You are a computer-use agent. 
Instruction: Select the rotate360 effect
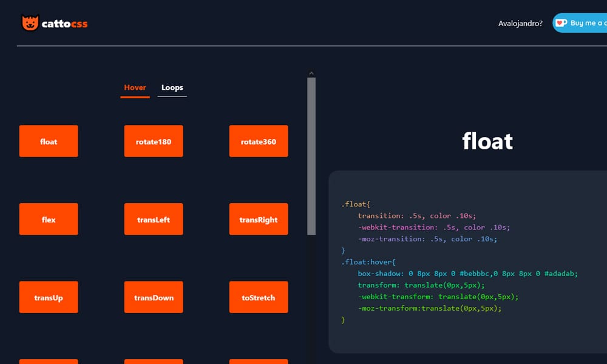pos(259,141)
